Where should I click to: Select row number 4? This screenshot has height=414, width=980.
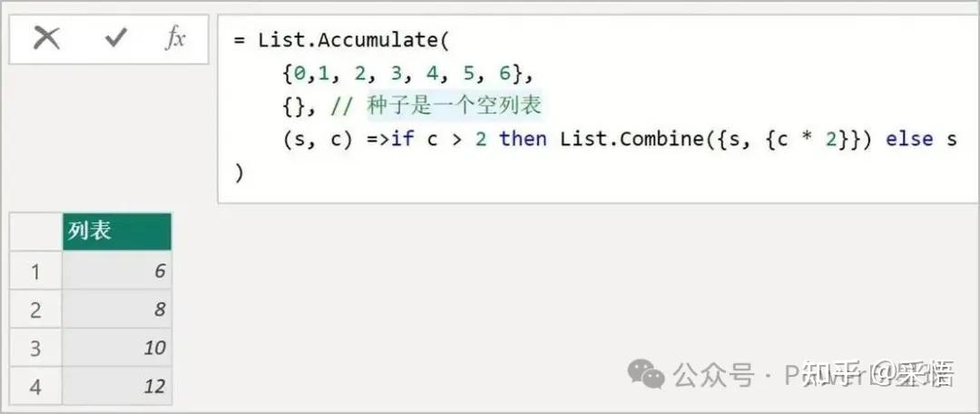point(35,387)
